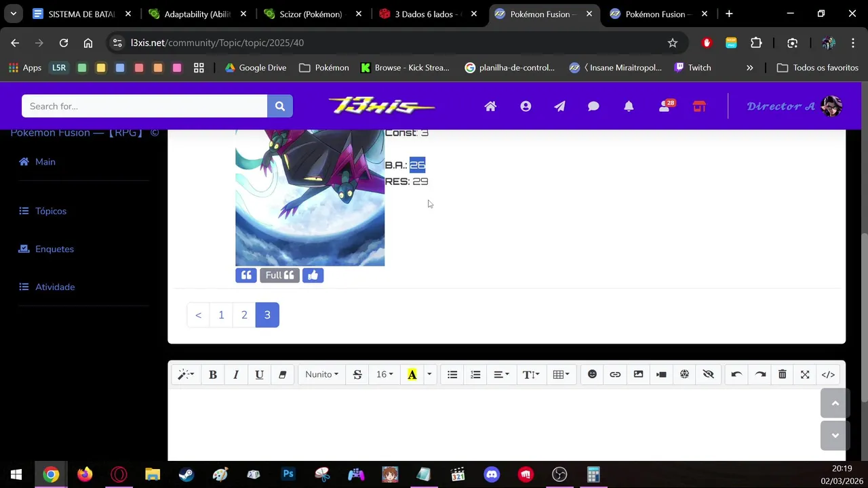Click the dice roll icon in editor
This screenshot has width=868, height=488.
click(x=684, y=374)
